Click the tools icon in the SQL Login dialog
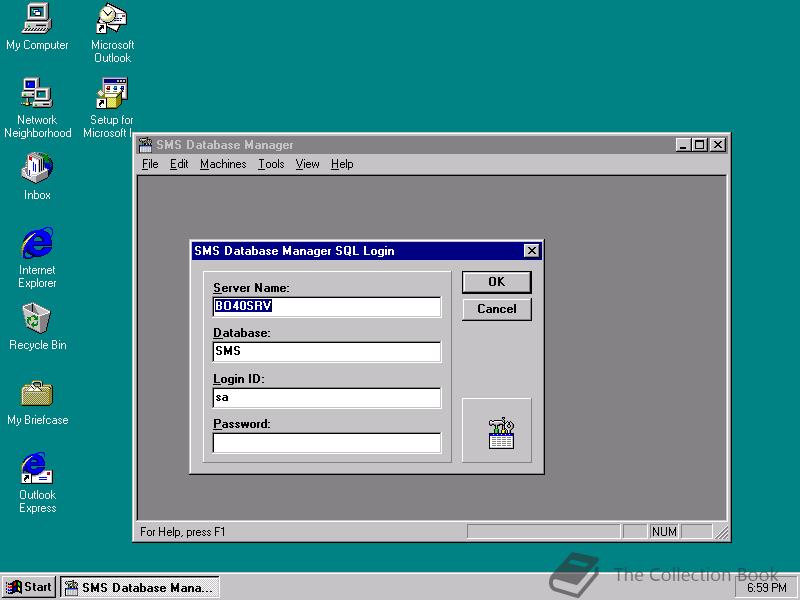 [501, 434]
